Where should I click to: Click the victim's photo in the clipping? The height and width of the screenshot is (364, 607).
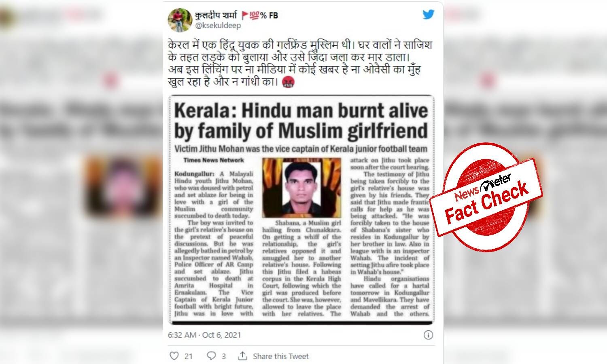[x=301, y=188]
